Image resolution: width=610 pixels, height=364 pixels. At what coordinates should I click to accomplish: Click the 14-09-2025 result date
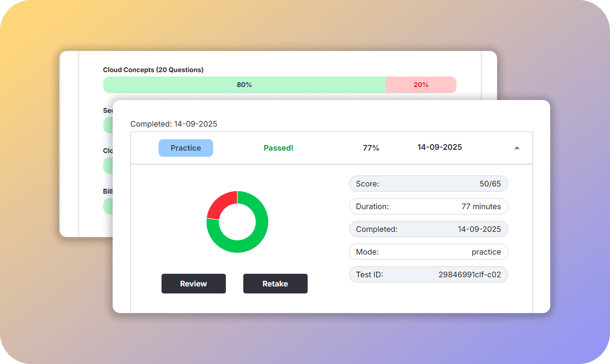click(439, 147)
